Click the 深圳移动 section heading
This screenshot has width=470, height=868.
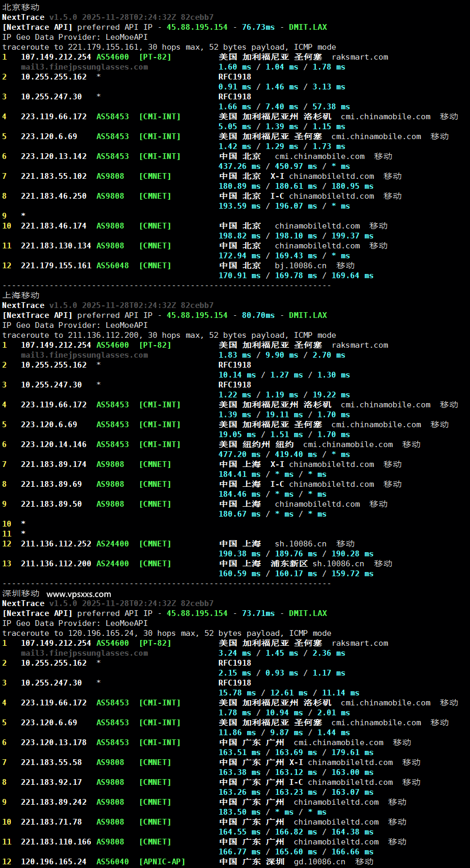(x=21, y=593)
